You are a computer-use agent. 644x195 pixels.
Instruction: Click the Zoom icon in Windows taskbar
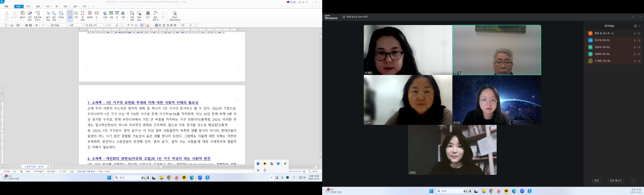[x=200, y=178]
